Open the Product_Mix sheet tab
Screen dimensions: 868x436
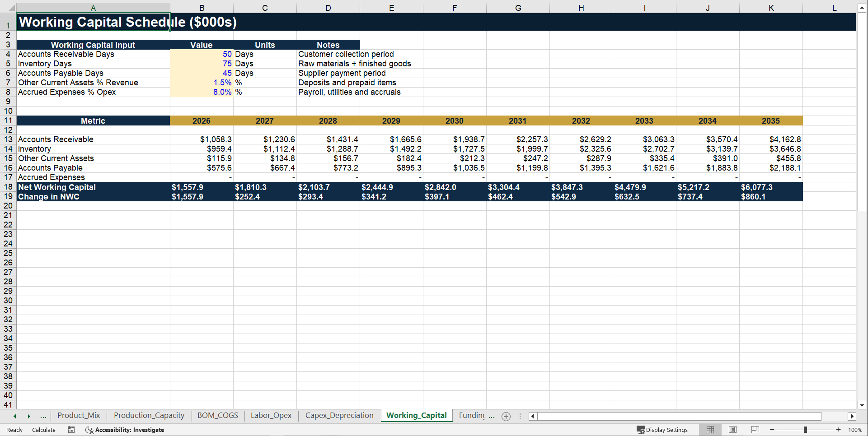pos(79,415)
